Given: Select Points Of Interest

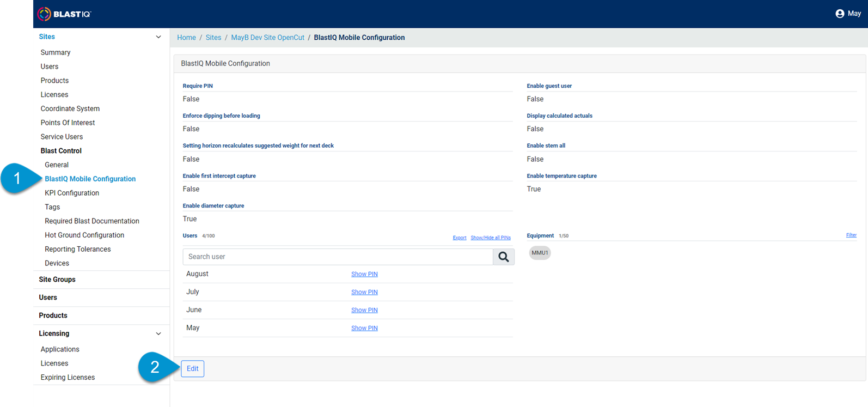Looking at the screenshot, I should coord(68,123).
